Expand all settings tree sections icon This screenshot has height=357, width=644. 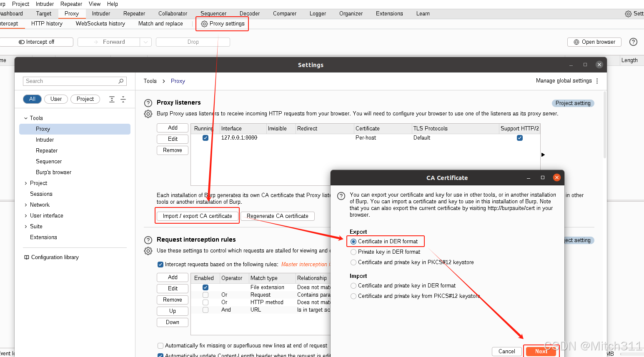[112, 99]
